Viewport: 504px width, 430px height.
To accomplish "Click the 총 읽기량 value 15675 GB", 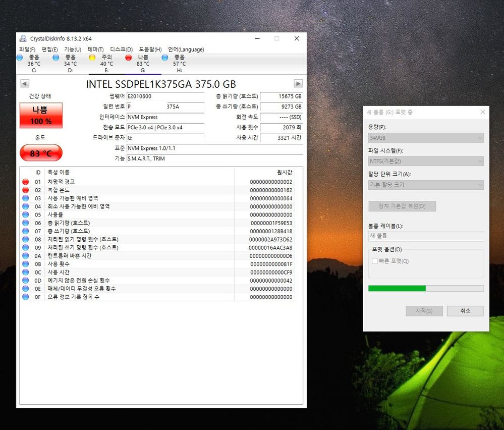I will (281, 96).
